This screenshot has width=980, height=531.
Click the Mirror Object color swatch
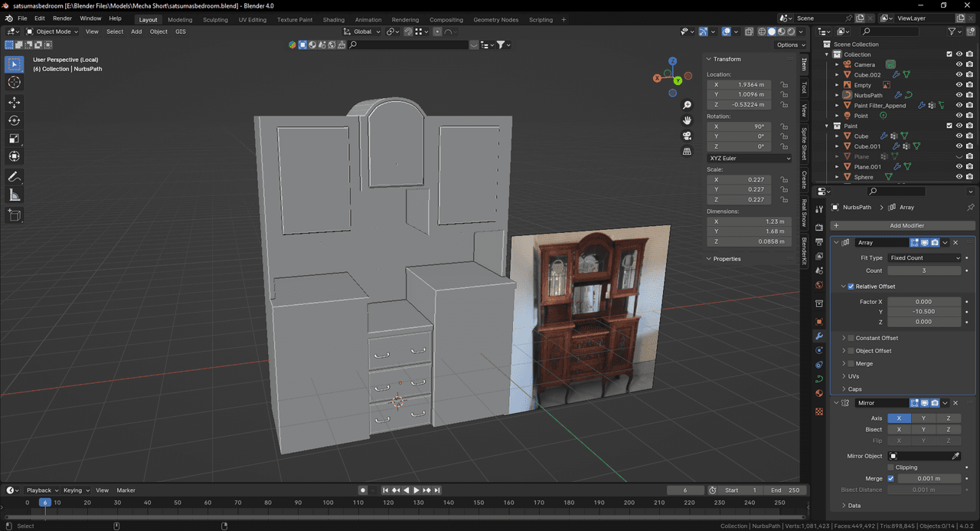(893, 456)
